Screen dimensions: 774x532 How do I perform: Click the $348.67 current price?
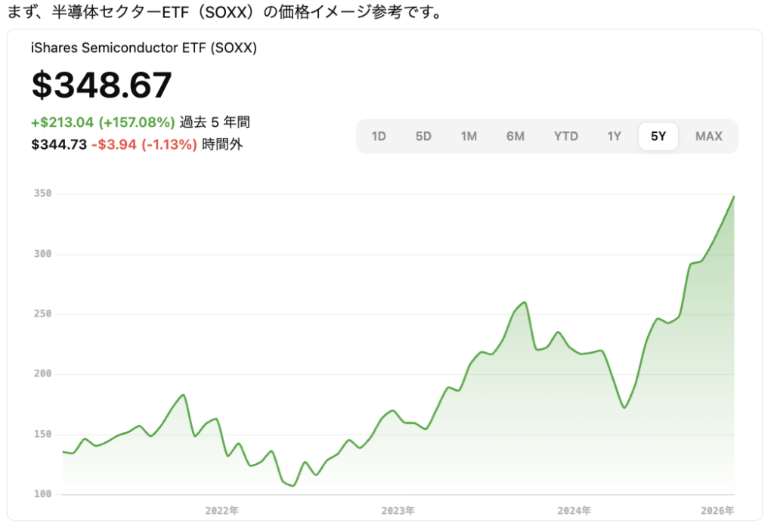pos(102,85)
